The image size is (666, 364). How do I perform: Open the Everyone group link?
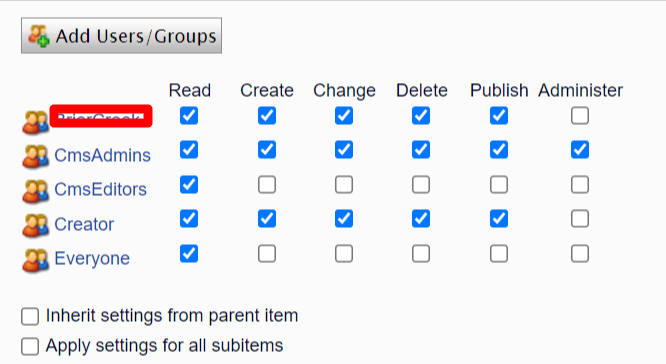pos(92,258)
